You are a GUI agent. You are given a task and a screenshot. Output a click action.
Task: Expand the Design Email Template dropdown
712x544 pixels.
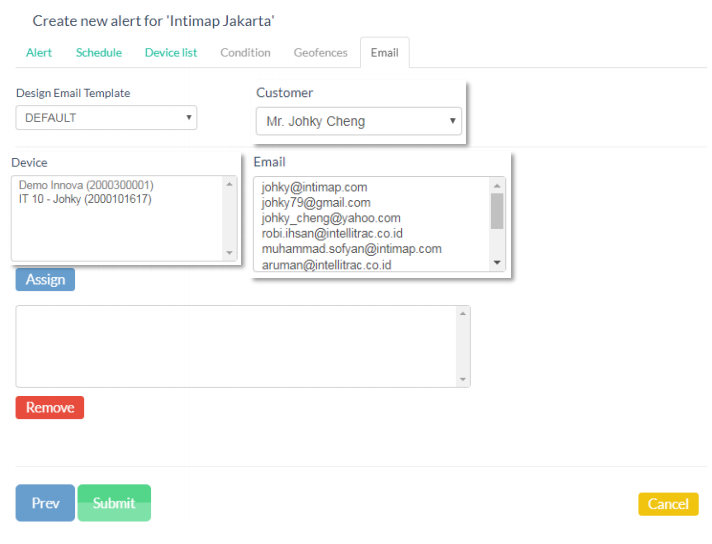tap(106, 118)
